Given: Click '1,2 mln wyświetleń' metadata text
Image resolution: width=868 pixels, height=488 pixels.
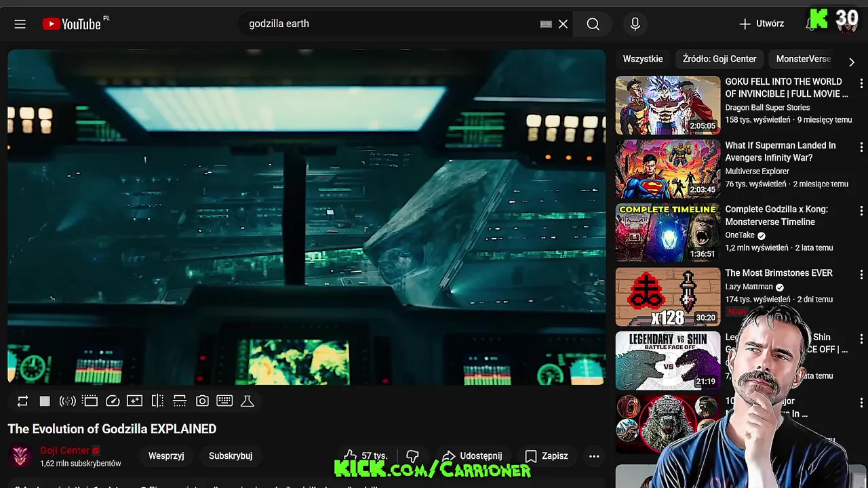Looking at the screenshot, I should [x=757, y=248].
